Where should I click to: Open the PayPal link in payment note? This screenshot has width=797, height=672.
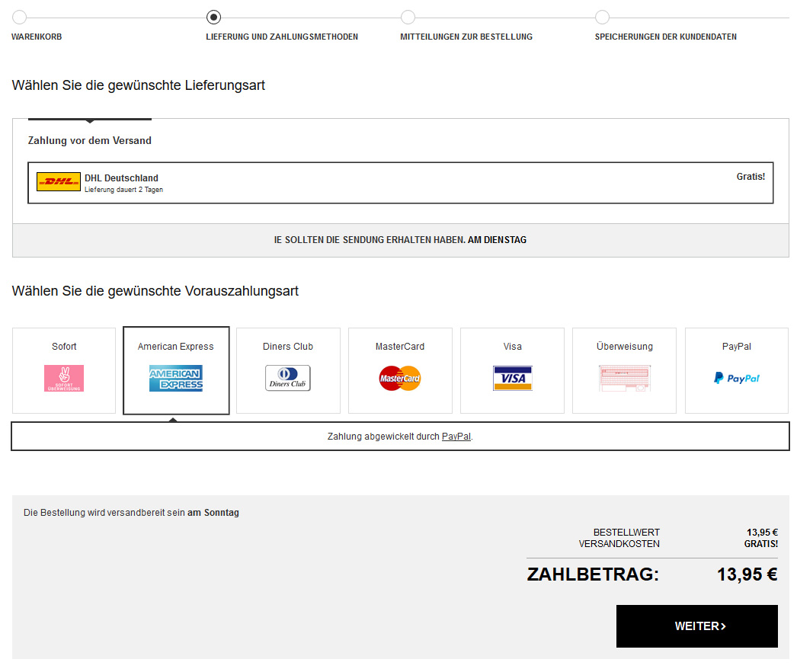pyautogui.click(x=456, y=437)
